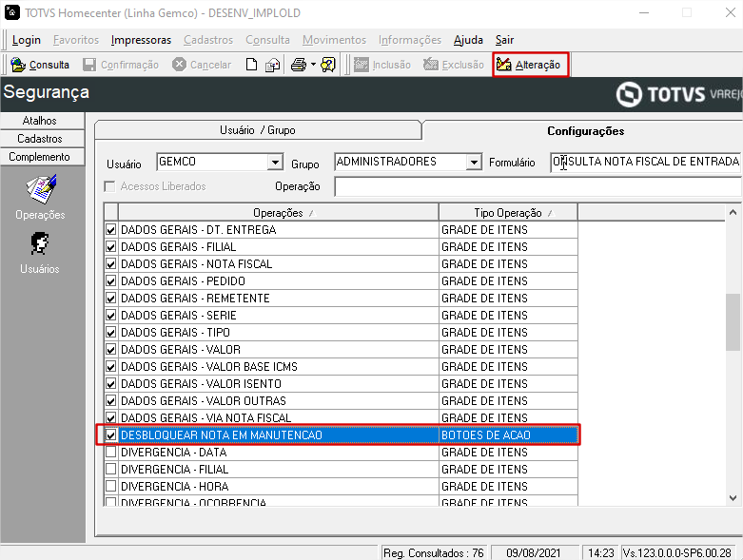The width and height of the screenshot is (743, 560).
Task: Click the Inclusão toolbar button
Action: (x=382, y=65)
